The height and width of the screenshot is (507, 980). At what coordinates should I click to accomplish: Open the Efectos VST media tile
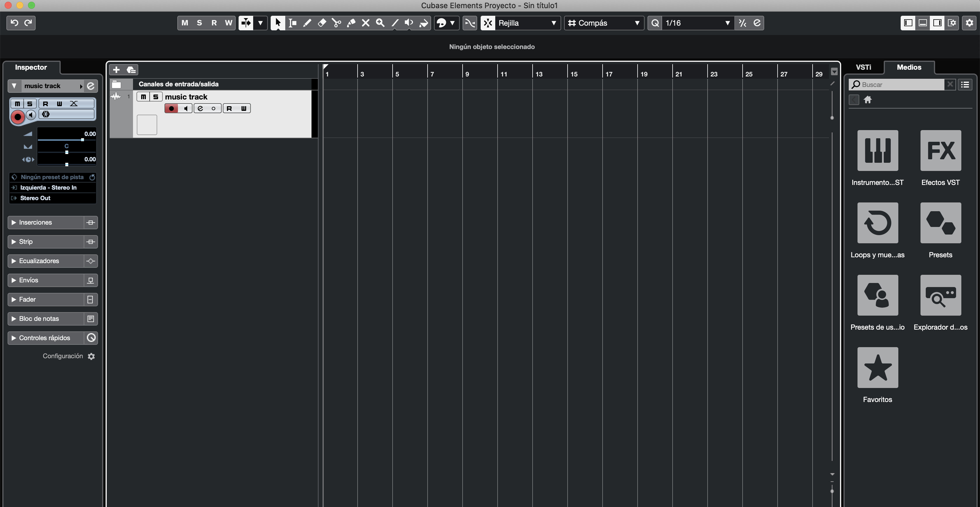(x=940, y=151)
